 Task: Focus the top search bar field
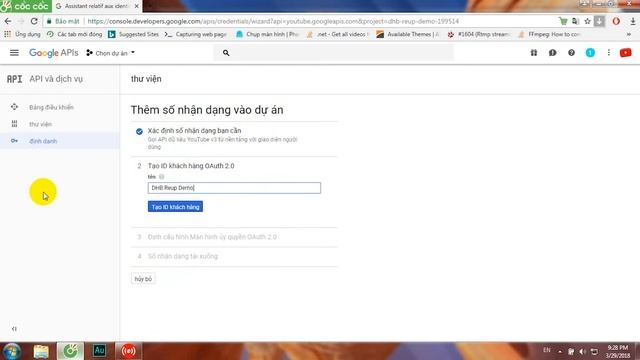tap(333, 53)
